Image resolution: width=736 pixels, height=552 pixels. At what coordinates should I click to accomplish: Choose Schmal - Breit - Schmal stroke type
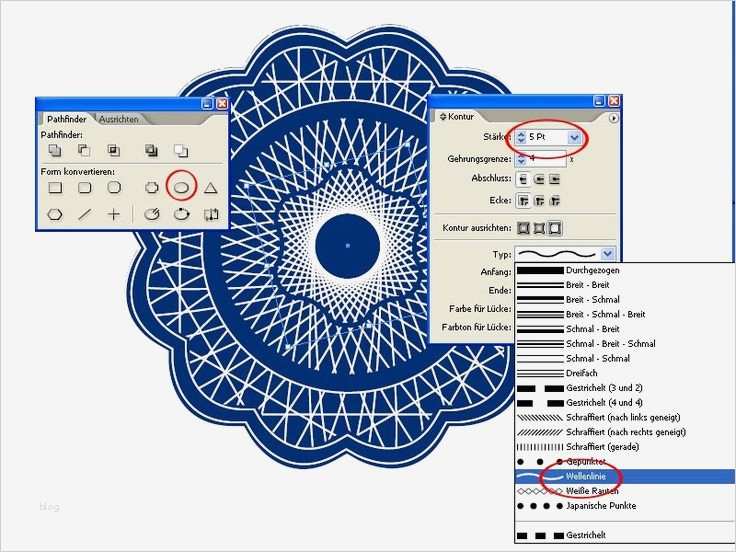point(624,344)
